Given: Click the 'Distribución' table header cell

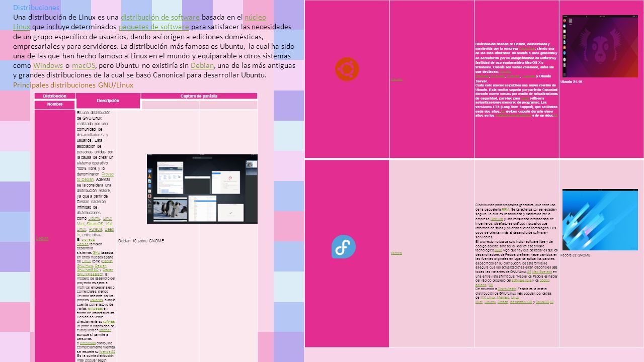Looking at the screenshot, I should coord(55,96).
